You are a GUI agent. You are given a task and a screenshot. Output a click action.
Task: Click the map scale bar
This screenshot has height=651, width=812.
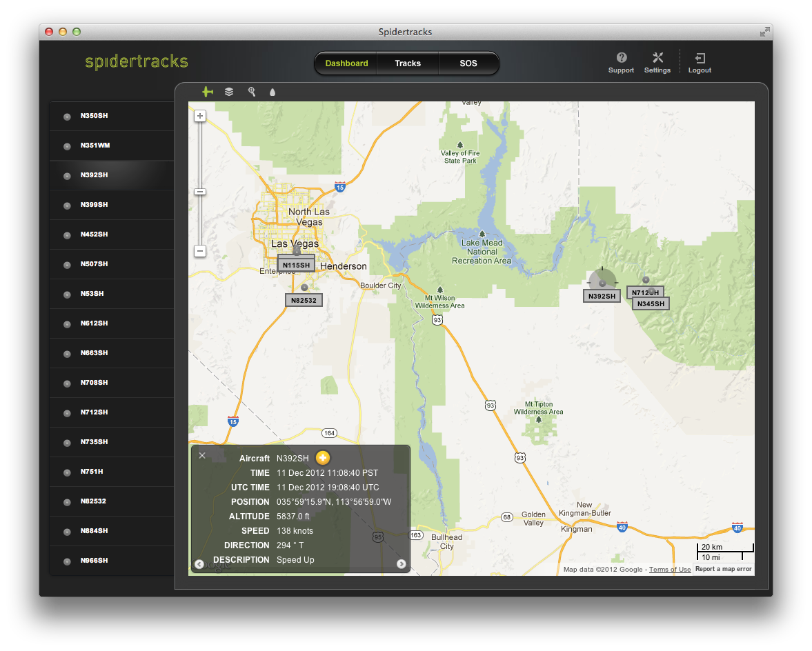[x=724, y=552]
